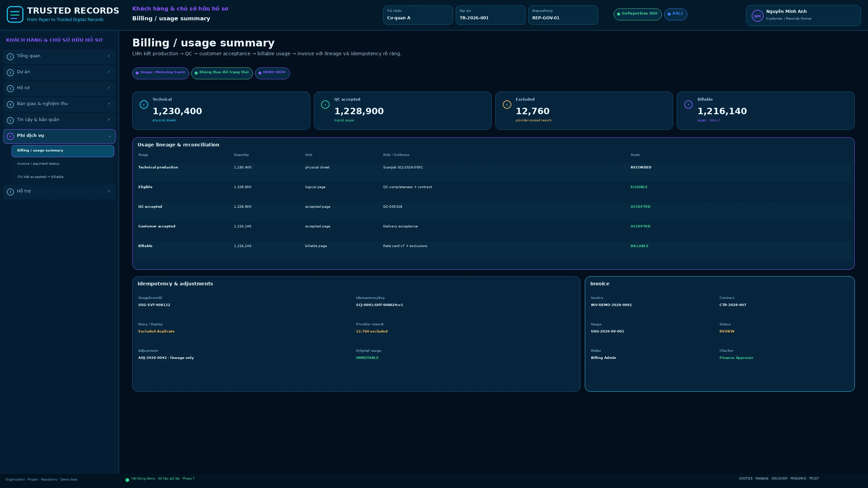This screenshot has width=868, height=488.
Task: Click the Technical card circle icon
Action: tap(144, 105)
